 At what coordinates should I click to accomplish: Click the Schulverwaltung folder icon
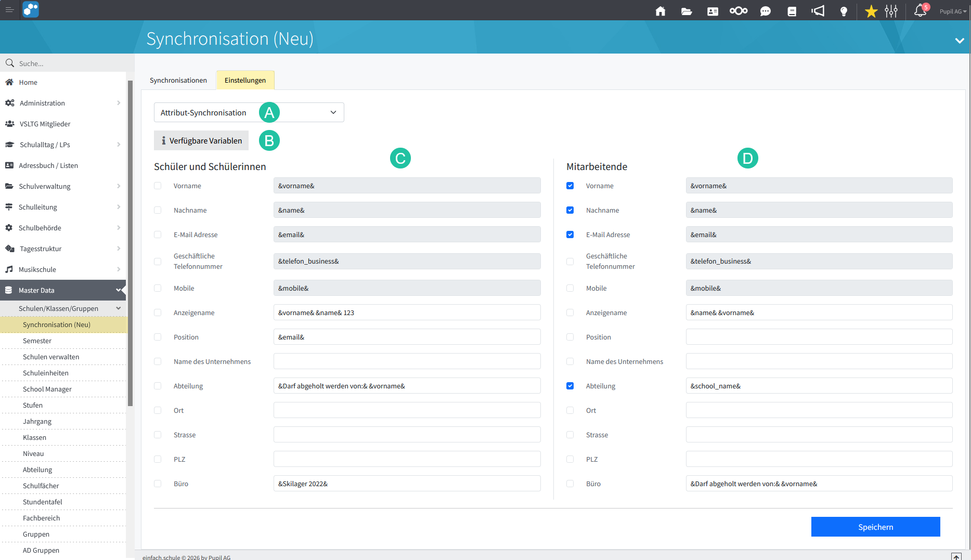tap(9, 186)
